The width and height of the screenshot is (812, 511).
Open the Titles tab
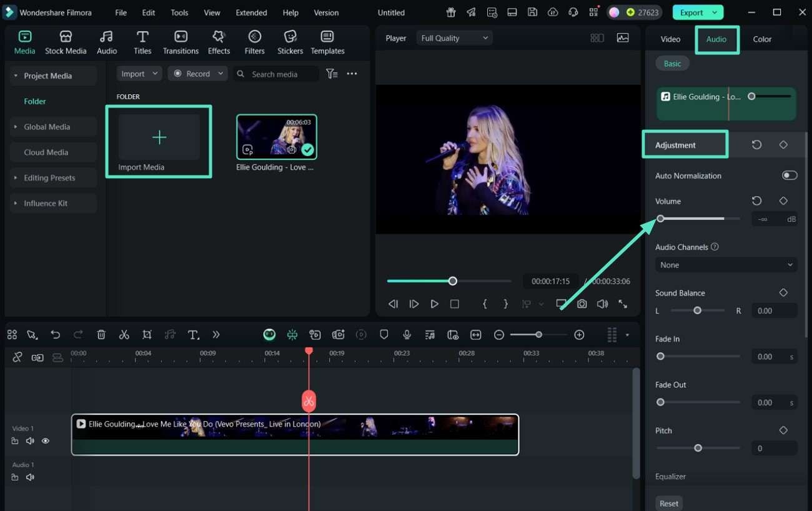click(142, 42)
